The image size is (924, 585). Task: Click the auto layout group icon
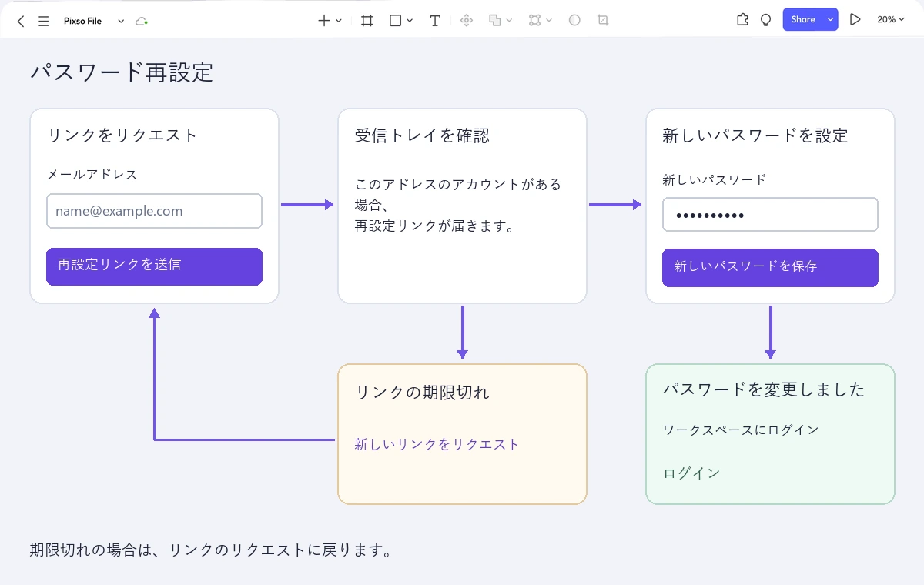pyautogui.click(x=535, y=21)
